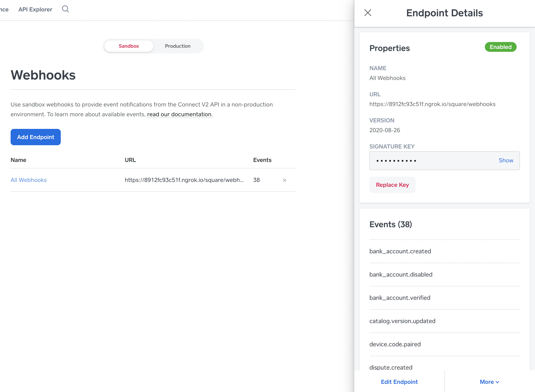Click the Events (38) section heading
The width and height of the screenshot is (535, 392).
tap(391, 225)
